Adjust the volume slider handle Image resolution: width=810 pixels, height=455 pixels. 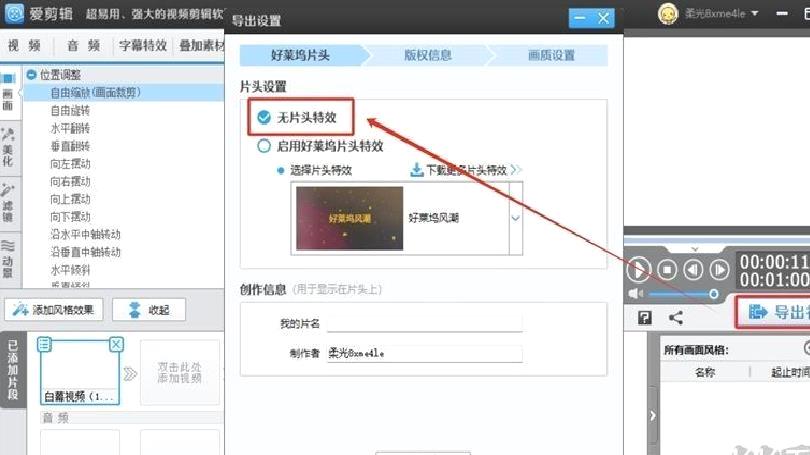click(713, 294)
